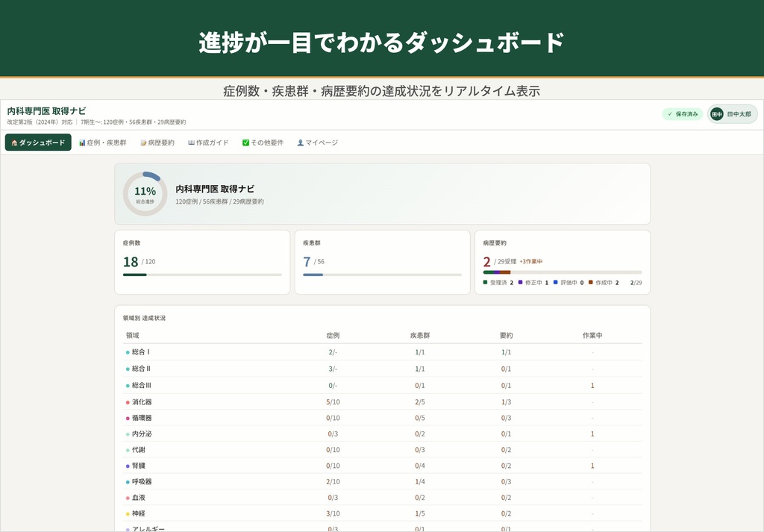
Task: Click the 作業中 column header
Action: pos(592,335)
